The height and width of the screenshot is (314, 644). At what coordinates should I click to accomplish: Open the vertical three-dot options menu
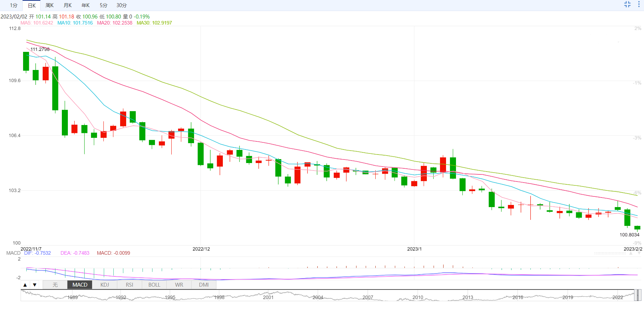point(639,4)
